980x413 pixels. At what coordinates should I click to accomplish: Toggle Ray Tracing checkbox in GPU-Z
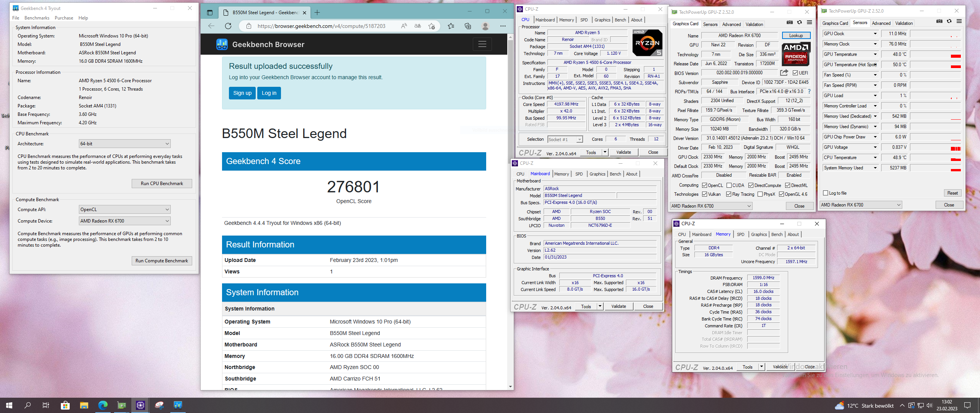tap(728, 194)
